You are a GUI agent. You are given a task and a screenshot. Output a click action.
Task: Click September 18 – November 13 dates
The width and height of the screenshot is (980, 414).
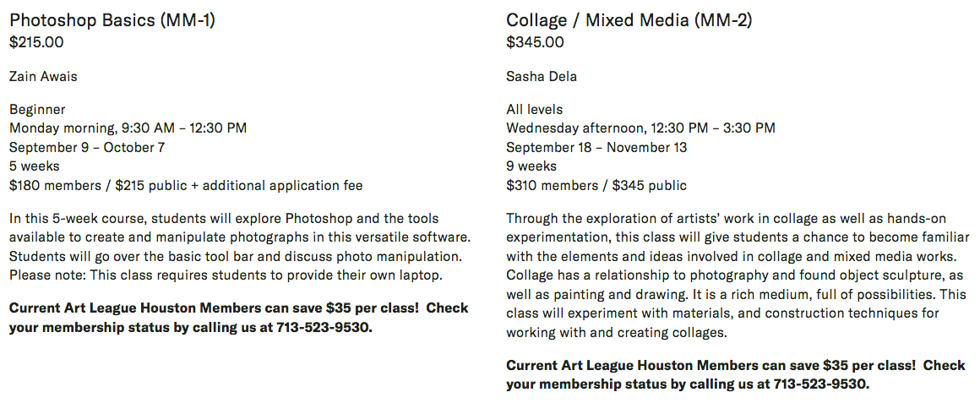tap(596, 148)
